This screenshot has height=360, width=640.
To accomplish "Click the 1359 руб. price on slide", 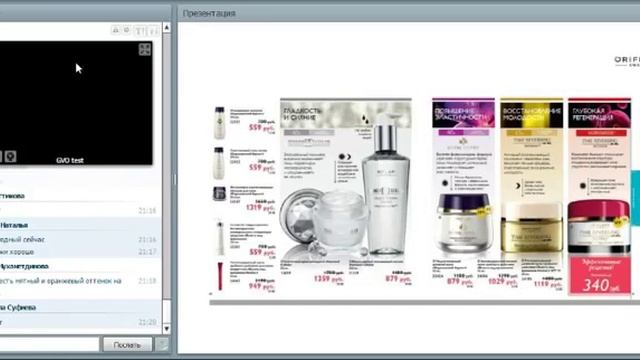I will [x=328, y=279].
